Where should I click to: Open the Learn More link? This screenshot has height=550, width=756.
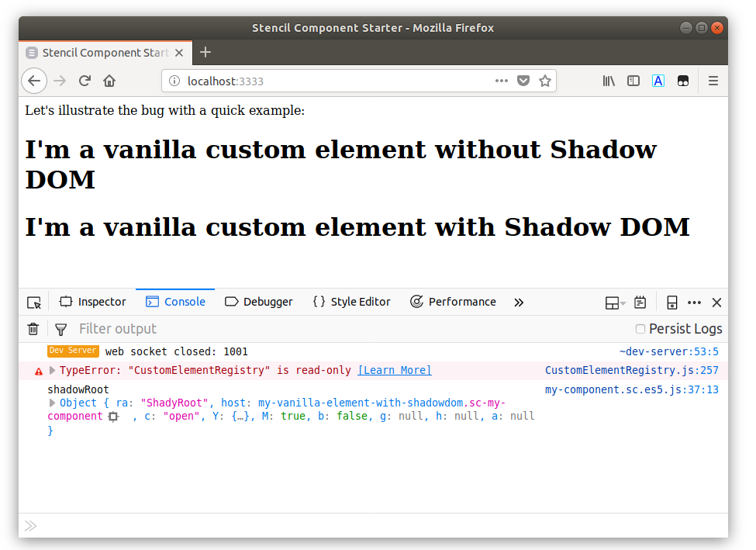point(395,370)
